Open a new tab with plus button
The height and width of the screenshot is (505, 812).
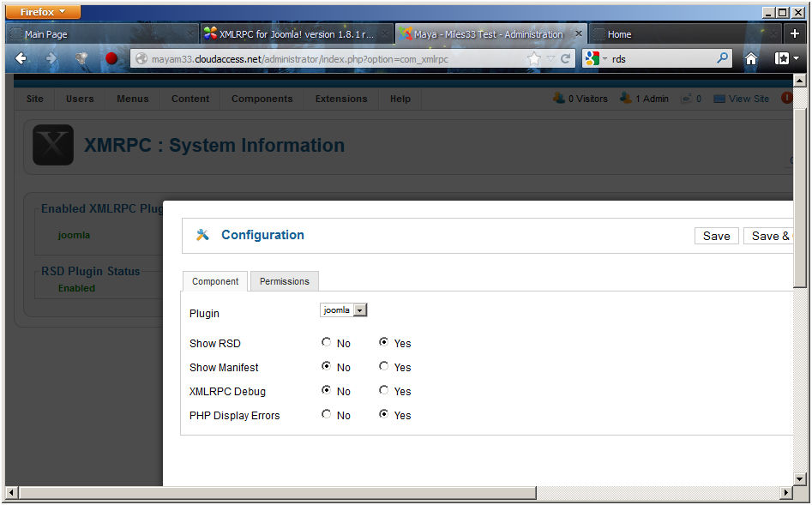795,33
